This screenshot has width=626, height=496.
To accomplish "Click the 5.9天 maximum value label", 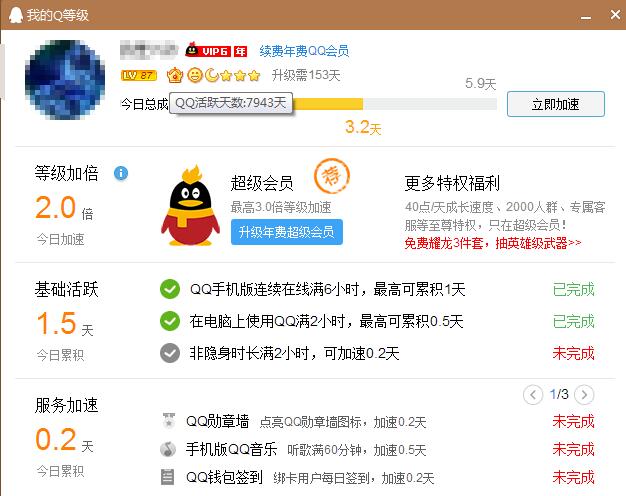I will (480, 84).
